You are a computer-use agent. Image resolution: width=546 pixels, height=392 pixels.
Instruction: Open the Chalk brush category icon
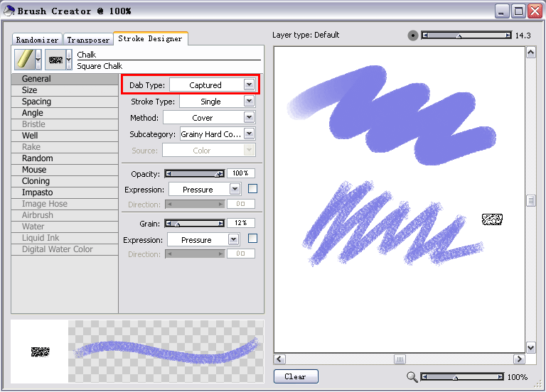pos(24,60)
